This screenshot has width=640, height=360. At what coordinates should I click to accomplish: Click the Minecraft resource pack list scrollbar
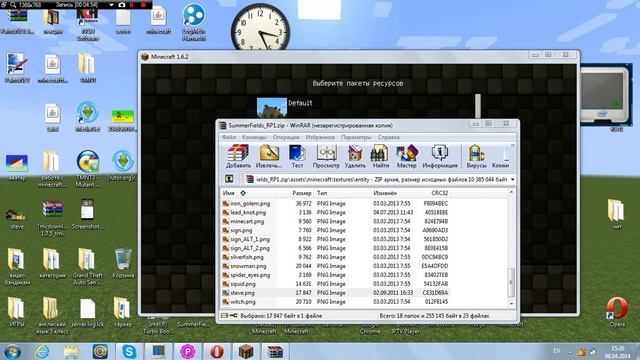coord(478,106)
